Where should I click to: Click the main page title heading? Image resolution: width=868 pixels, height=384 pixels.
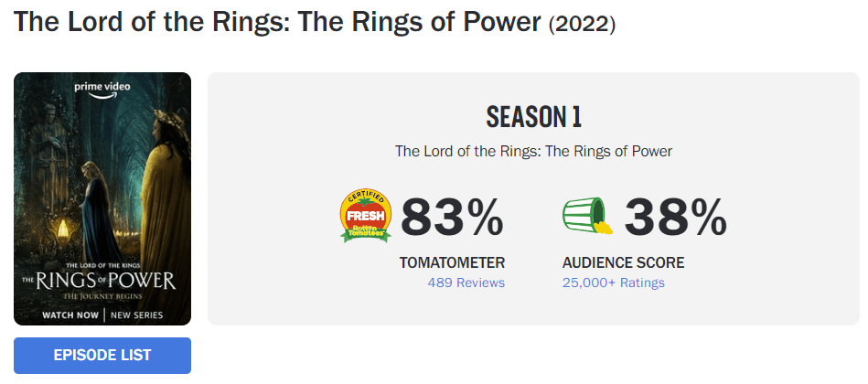[x=278, y=22]
